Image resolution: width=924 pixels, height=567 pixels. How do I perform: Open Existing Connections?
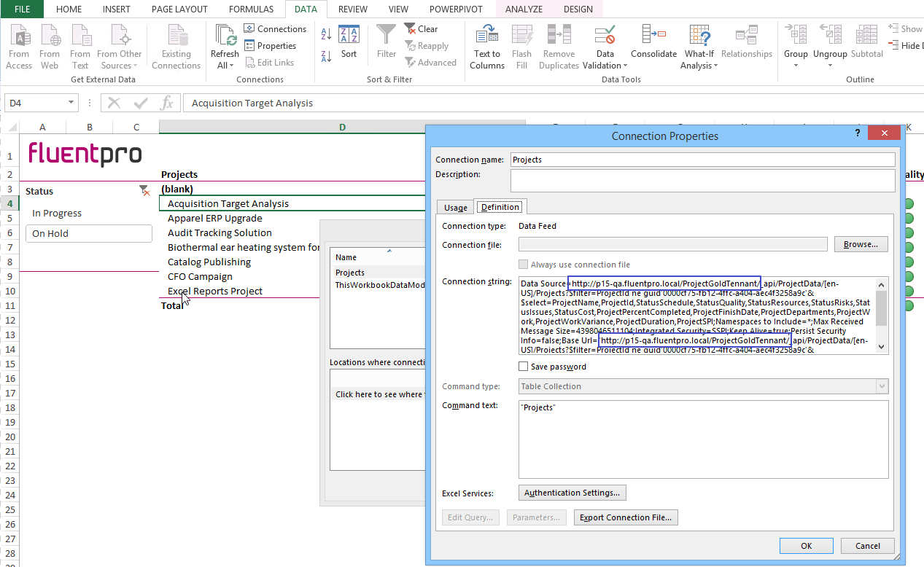(x=176, y=47)
